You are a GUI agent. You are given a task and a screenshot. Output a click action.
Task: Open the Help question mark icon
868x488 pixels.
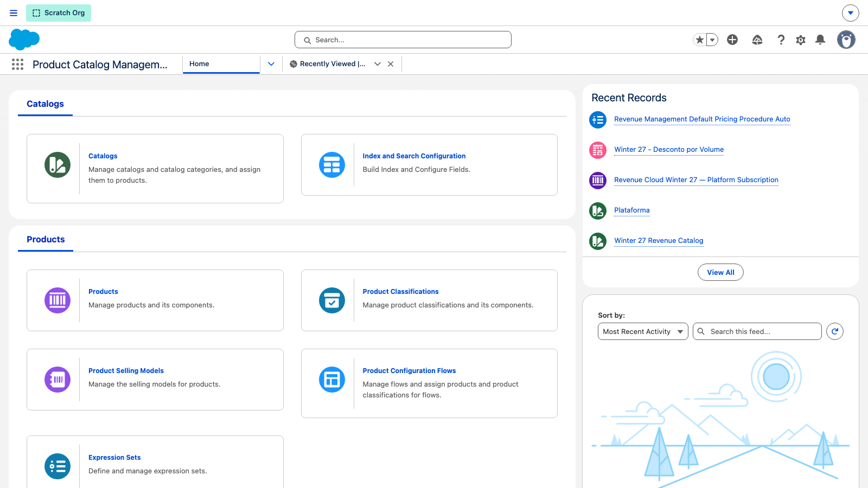pos(781,40)
